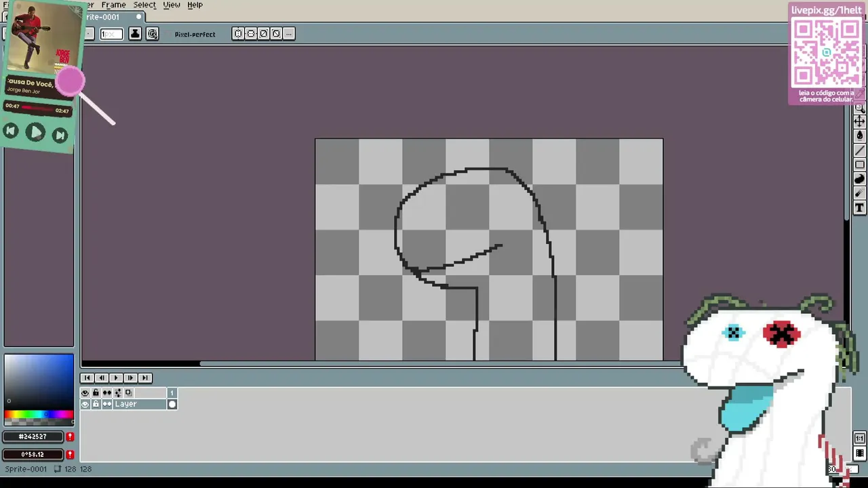Screen dimensions: 868x488
Task: Select the layer named Layer
Action: coord(140,405)
